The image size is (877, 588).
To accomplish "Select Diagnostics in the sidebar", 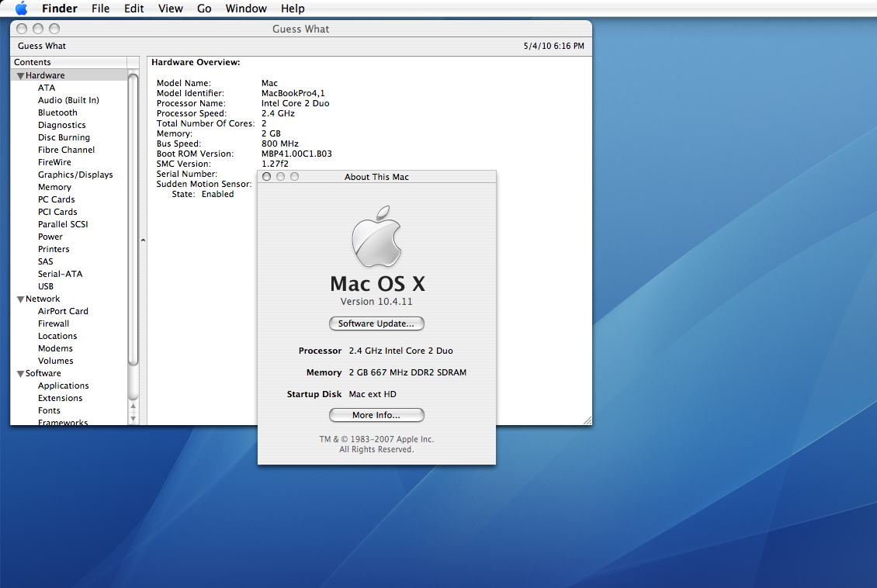I will tap(61, 125).
